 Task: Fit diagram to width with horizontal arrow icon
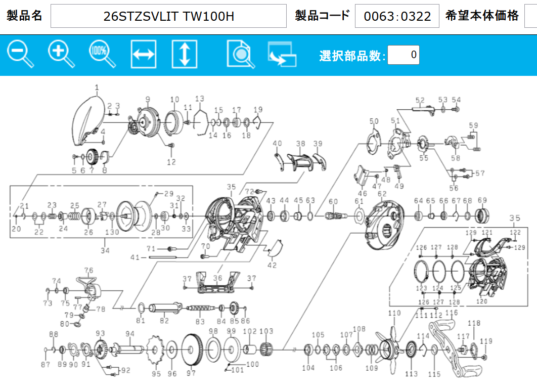144,54
